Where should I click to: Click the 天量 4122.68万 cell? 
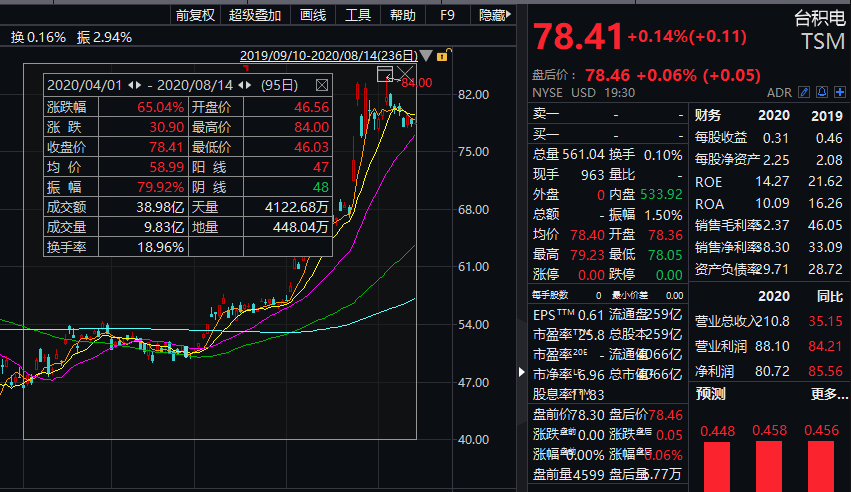click(x=261, y=207)
